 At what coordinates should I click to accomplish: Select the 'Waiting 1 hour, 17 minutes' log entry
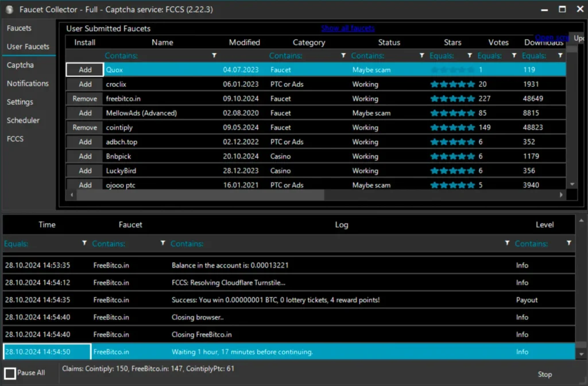tap(289, 352)
